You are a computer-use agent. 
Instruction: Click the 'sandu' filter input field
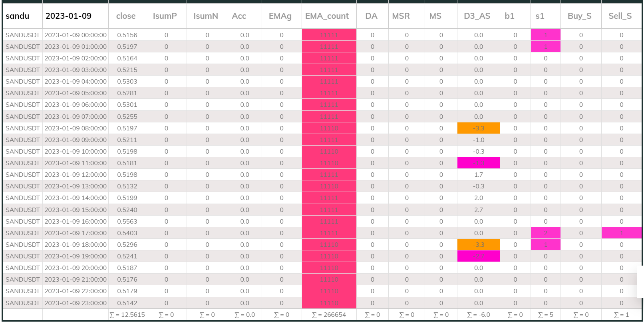pos(22,16)
